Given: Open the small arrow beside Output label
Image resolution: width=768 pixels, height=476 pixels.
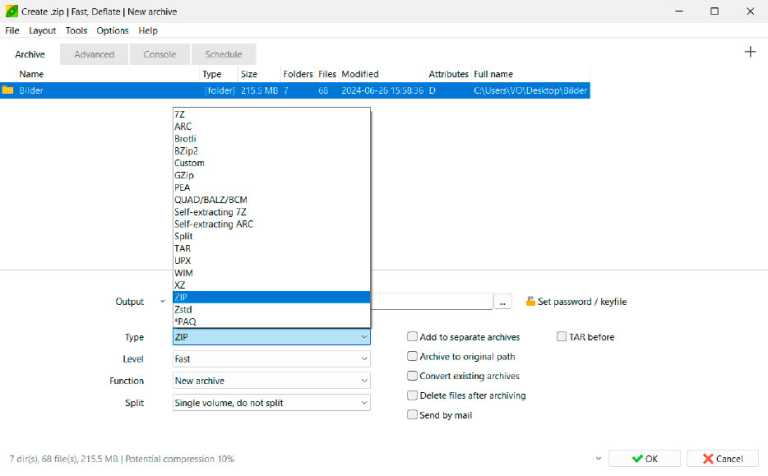Looking at the screenshot, I should [162, 301].
